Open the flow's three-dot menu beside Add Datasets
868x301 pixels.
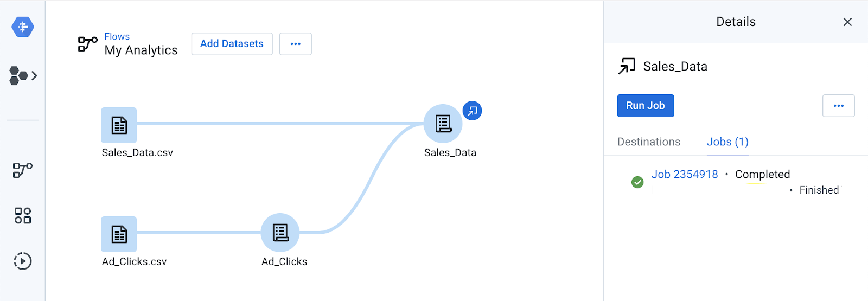[296, 44]
